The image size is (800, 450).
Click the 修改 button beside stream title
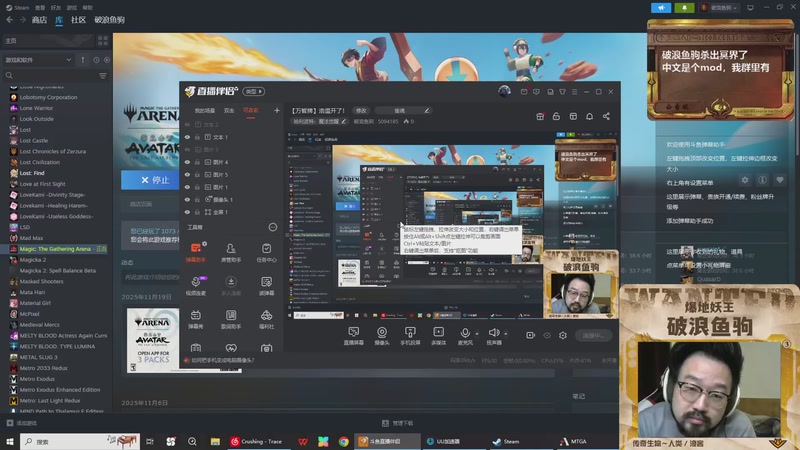tap(361, 110)
